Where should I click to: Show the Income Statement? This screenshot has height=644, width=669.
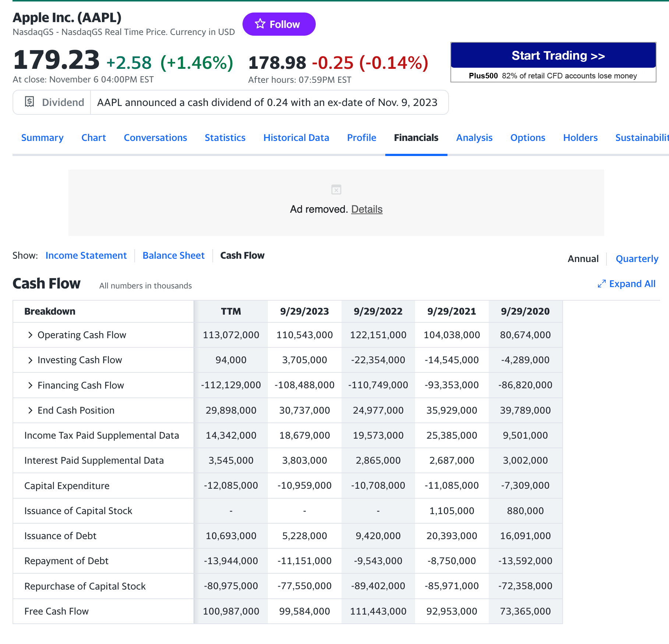86,255
